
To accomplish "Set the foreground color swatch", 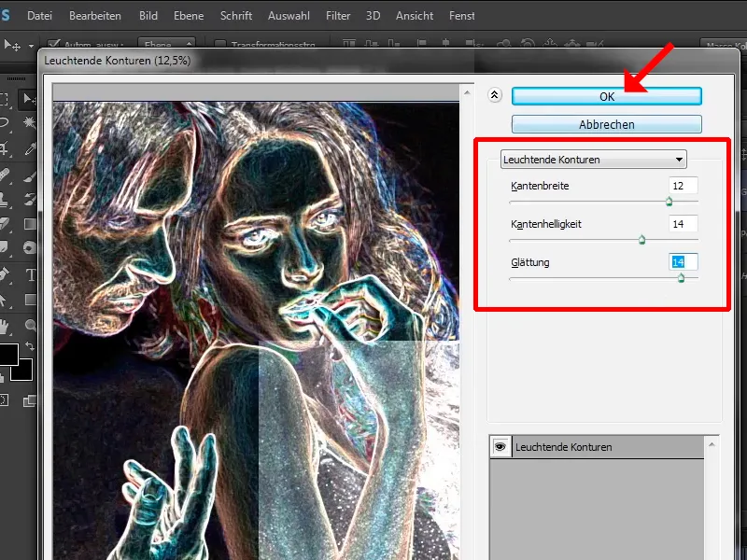I will (x=7, y=354).
